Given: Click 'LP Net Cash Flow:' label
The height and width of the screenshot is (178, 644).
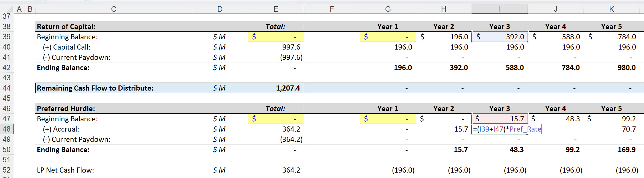Looking at the screenshot, I should point(65,170).
